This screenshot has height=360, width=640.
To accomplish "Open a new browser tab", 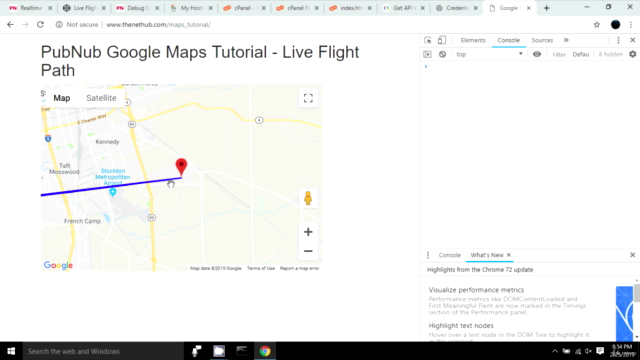I will coord(547,8).
